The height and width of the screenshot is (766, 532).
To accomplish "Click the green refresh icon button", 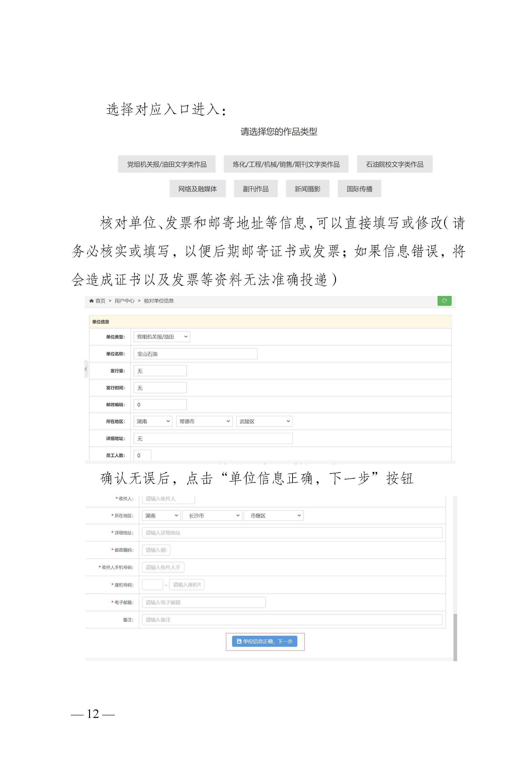I will [x=444, y=301].
